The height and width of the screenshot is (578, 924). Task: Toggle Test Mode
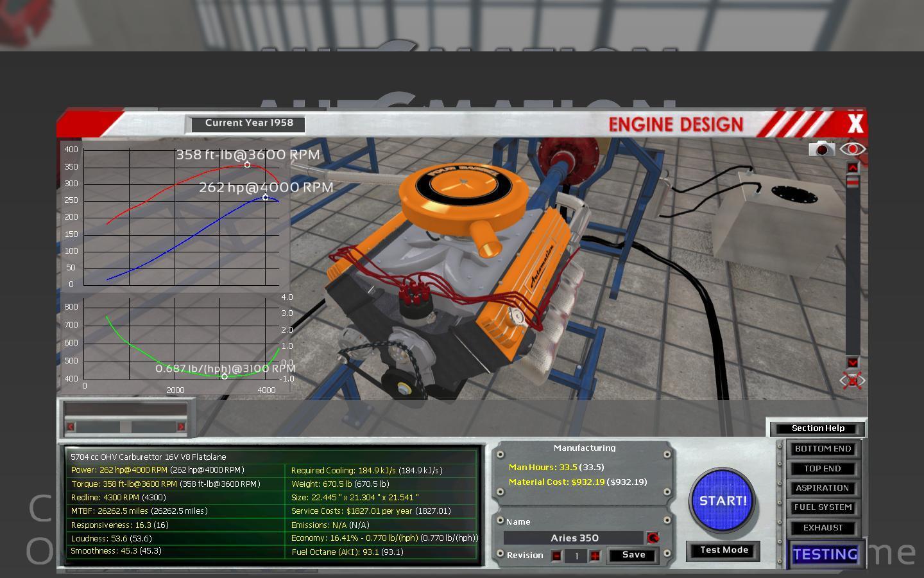click(x=724, y=550)
